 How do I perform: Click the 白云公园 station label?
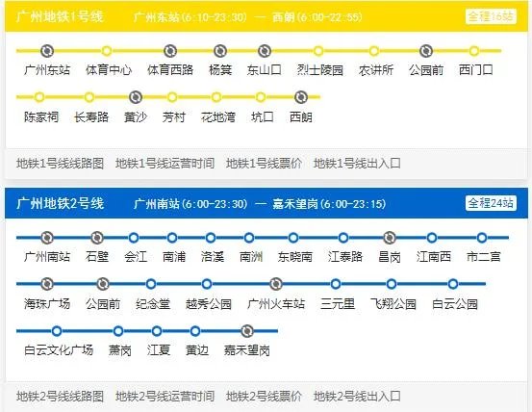click(455, 303)
